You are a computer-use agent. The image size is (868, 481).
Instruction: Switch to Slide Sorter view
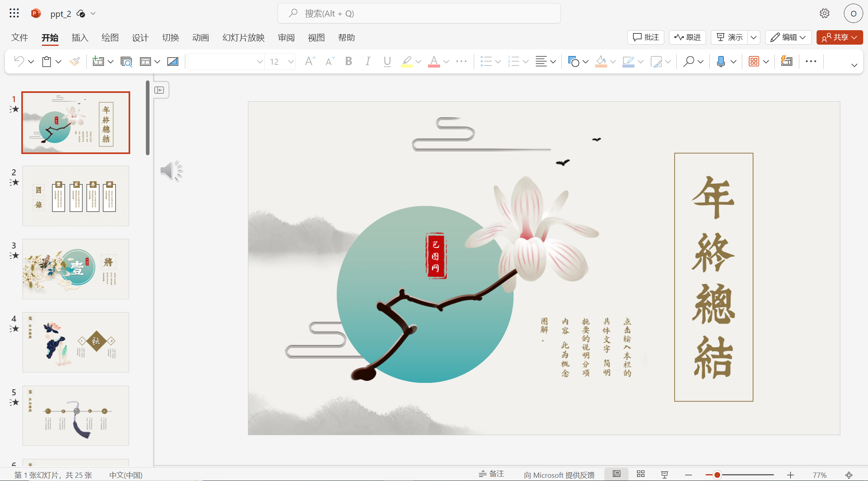click(x=641, y=474)
